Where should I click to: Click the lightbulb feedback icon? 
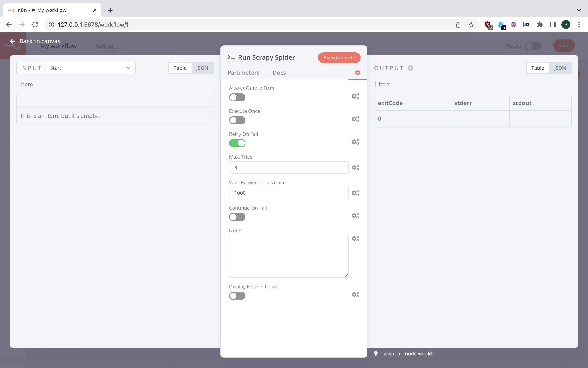click(x=376, y=353)
